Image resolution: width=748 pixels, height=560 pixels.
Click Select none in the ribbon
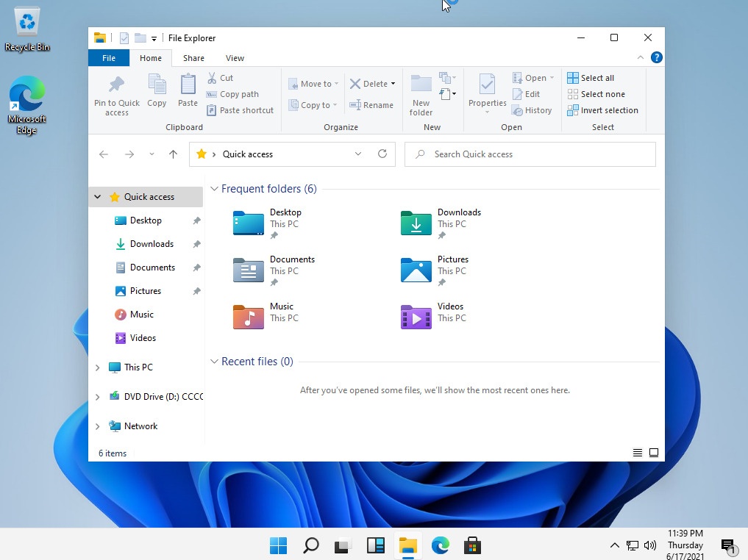596,94
